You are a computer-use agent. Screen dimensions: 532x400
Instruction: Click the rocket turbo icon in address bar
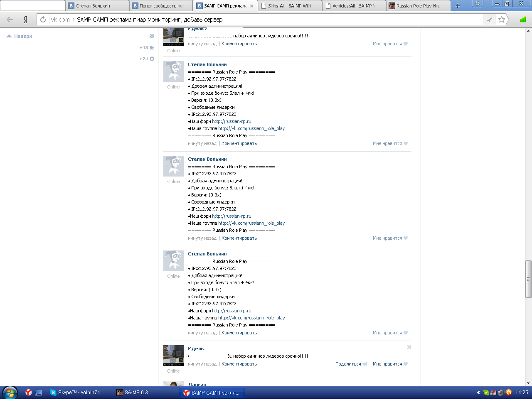coord(490,20)
